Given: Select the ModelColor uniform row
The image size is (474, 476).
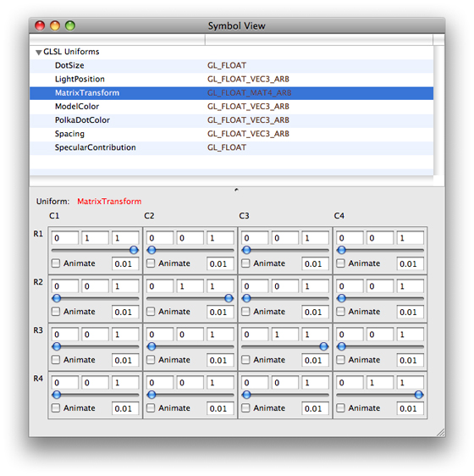Looking at the screenshot, I should 232,107.
